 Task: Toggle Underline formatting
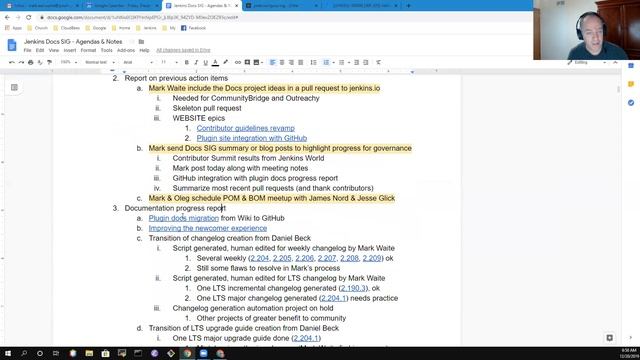[x=205, y=62]
